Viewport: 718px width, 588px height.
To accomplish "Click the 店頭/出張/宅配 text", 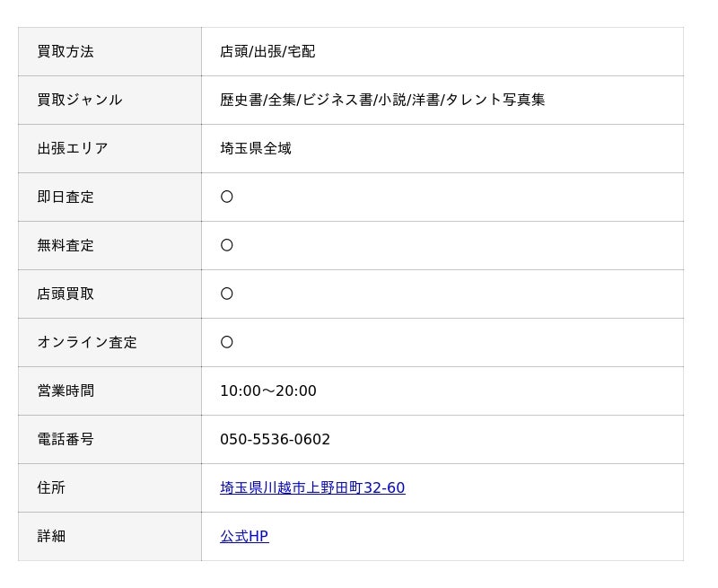I will click(267, 52).
